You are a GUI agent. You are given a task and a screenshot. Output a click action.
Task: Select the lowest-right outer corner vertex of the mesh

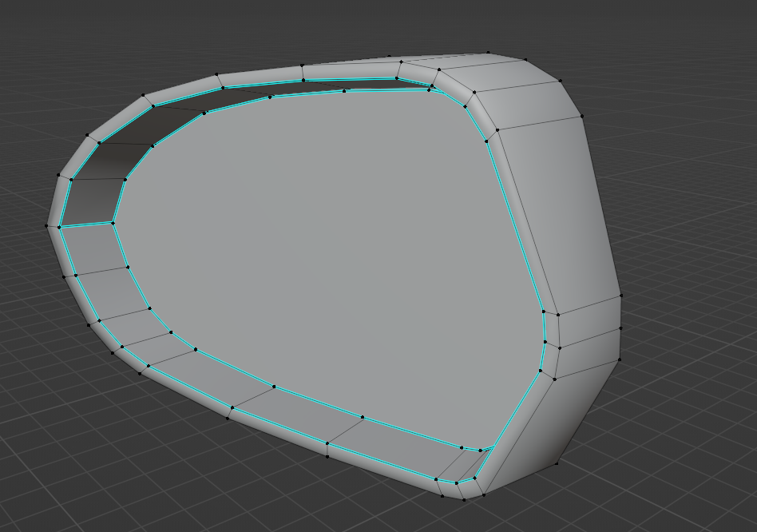pyautogui.click(x=557, y=463)
